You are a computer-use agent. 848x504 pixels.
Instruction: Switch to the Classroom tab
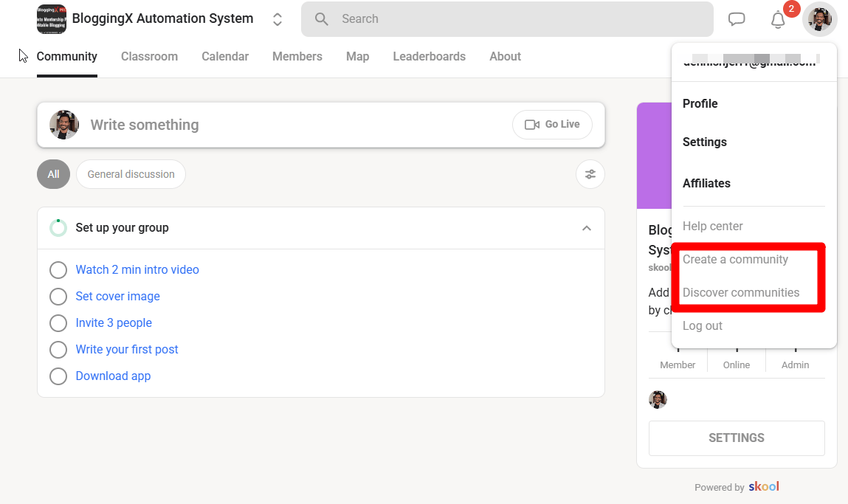coord(149,56)
